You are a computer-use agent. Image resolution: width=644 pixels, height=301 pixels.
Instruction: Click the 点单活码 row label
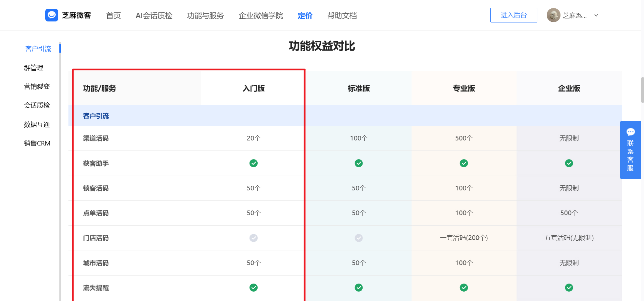point(96,213)
